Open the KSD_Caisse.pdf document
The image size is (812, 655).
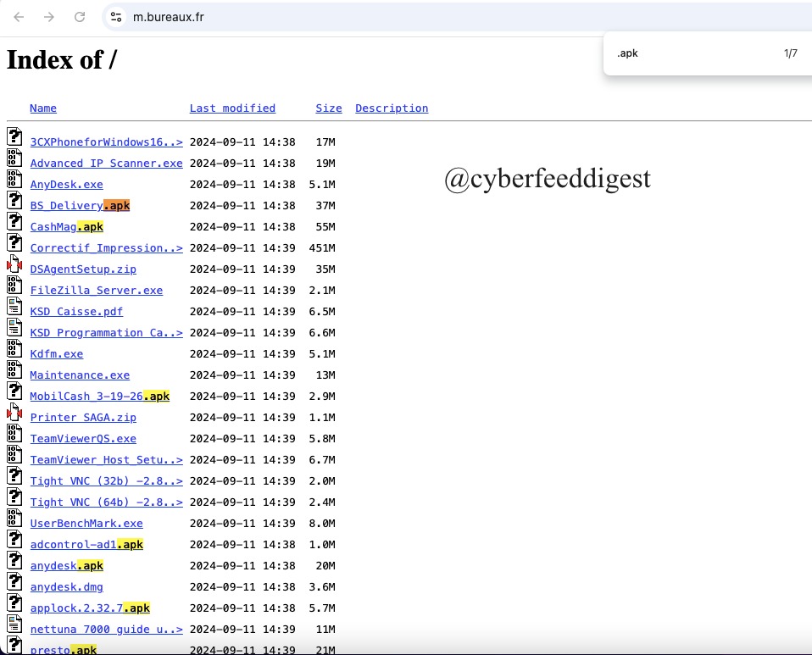pos(76,312)
